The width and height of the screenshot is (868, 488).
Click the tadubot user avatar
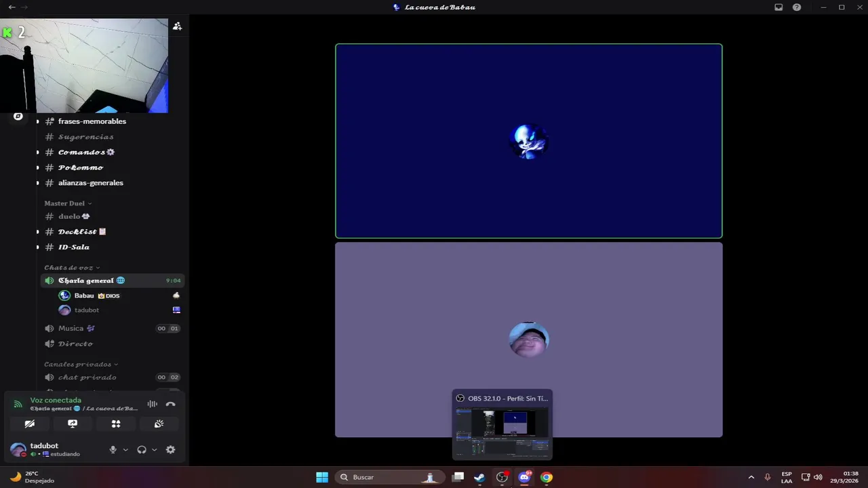coord(18,449)
